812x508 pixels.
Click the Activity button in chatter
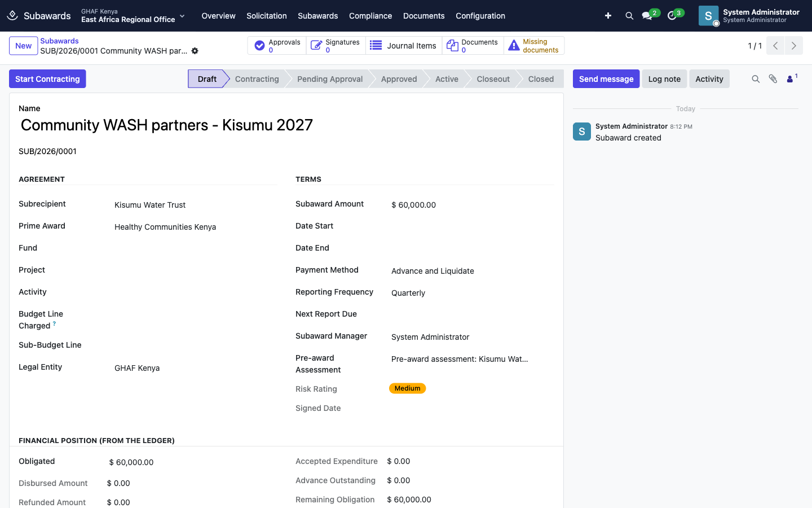coord(709,79)
